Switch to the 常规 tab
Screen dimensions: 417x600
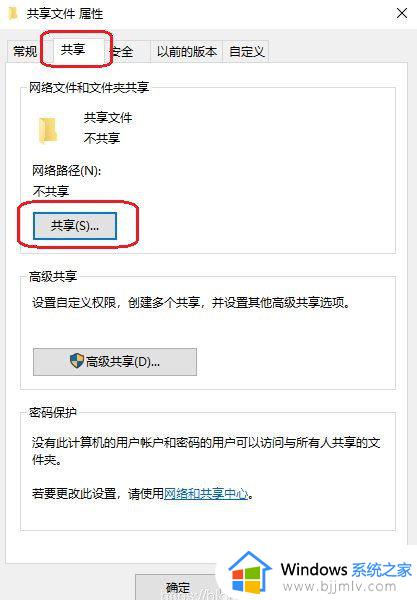(24, 51)
